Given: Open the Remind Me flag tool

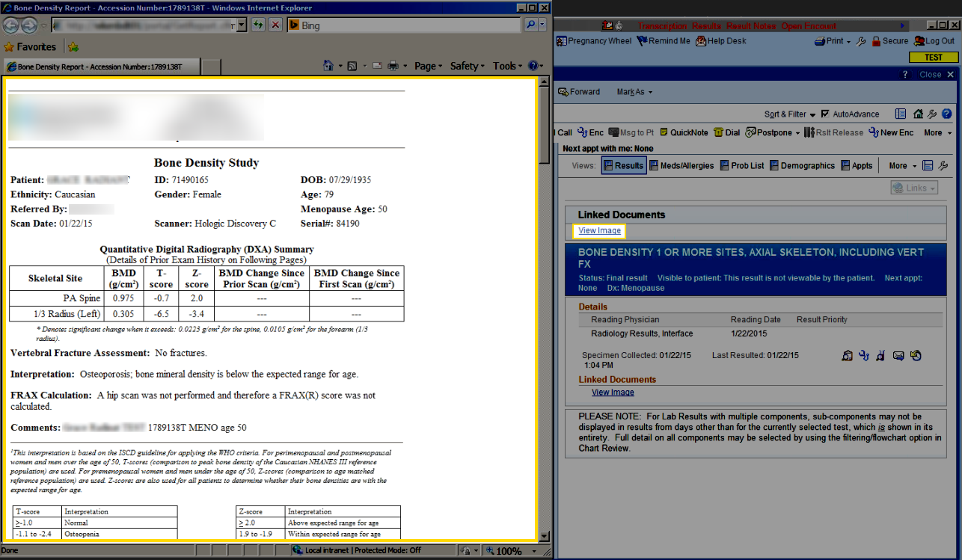Looking at the screenshot, I should click(x=642, y=41).
